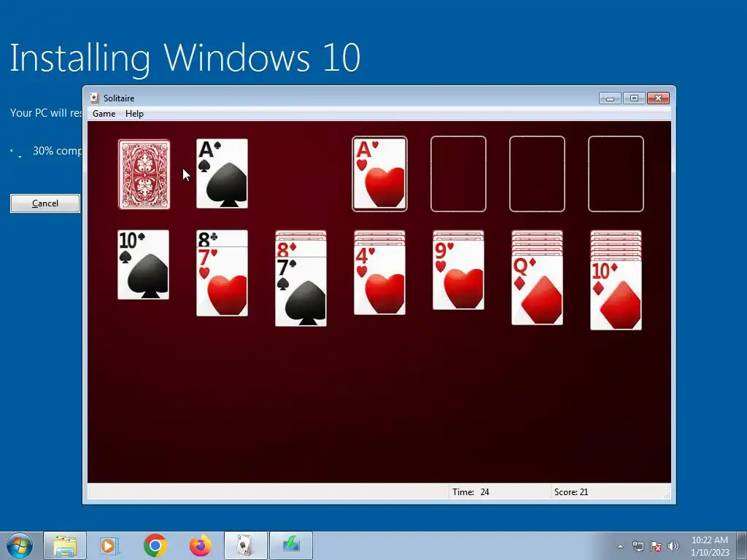This screenshot has width=747, height=560.
Task: Open the Help menu
Action: pos(134,113)
